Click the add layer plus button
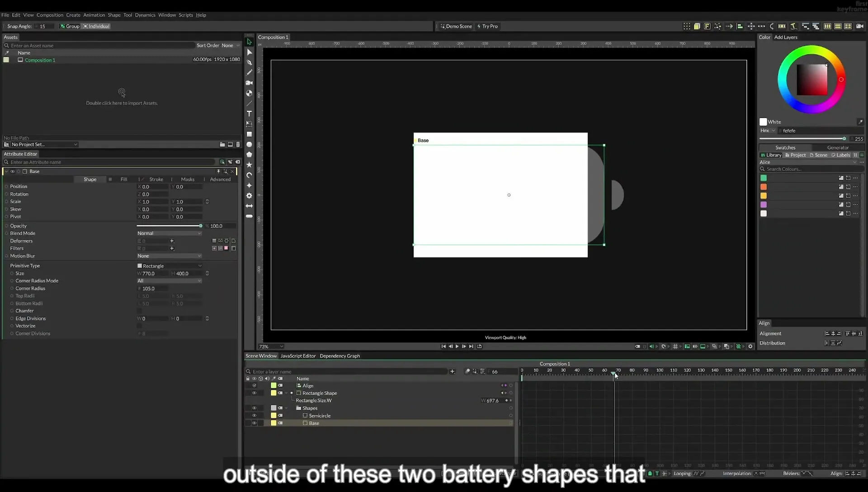 [452, 371]
